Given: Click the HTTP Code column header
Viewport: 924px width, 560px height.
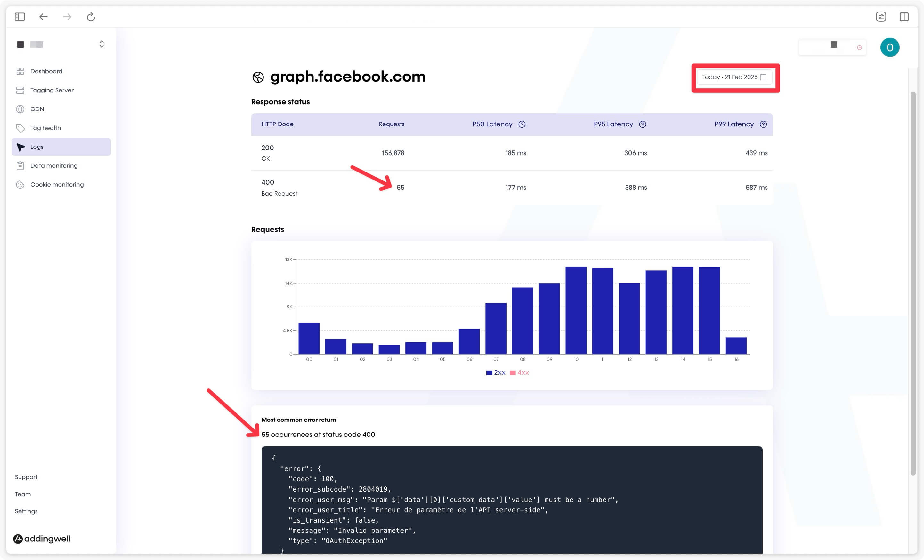Looking at the screenshot, I should [278, 124].
